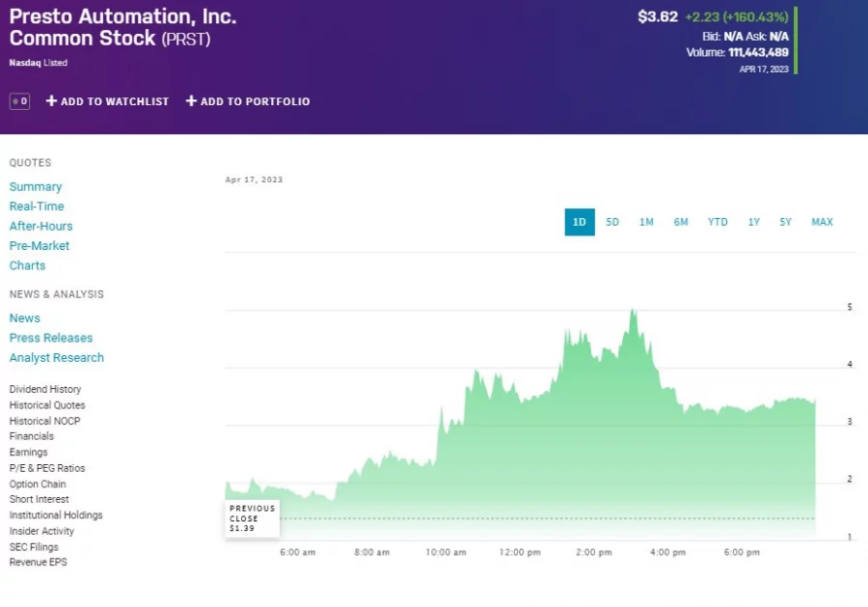Open the After-Hours section

pyautogui.click(x=41, y=226)
